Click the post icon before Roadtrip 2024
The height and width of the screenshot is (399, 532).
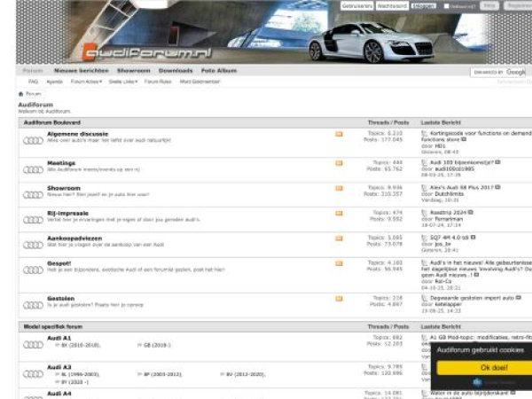coord(424,213)
